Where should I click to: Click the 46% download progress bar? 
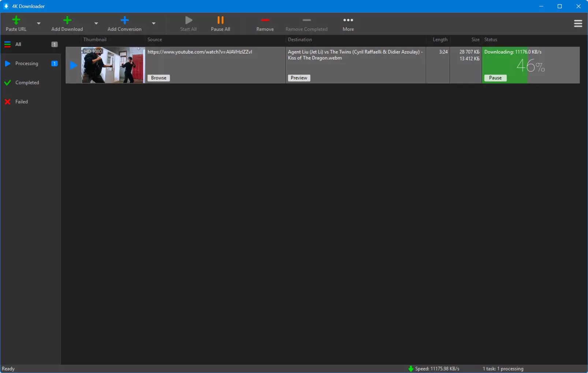[531, 65]
